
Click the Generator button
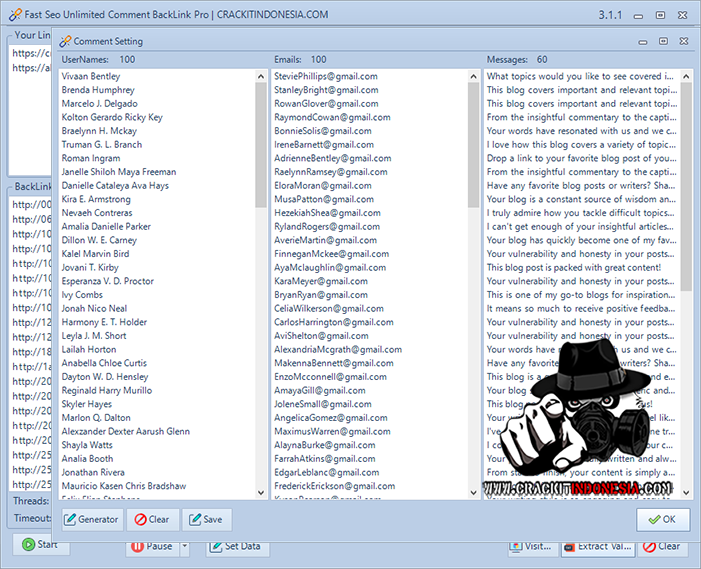point(92,519)
